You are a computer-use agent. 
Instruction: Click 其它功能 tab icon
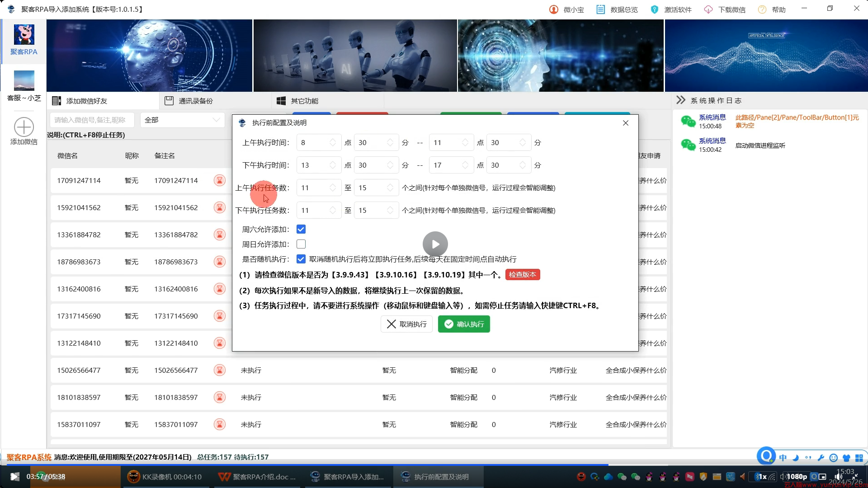280,100
